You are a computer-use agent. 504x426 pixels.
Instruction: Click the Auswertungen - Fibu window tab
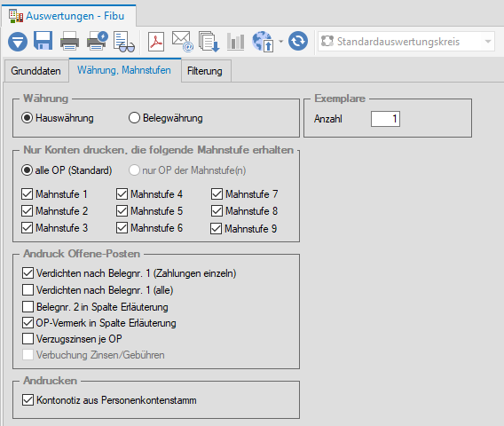click(68, 16)
